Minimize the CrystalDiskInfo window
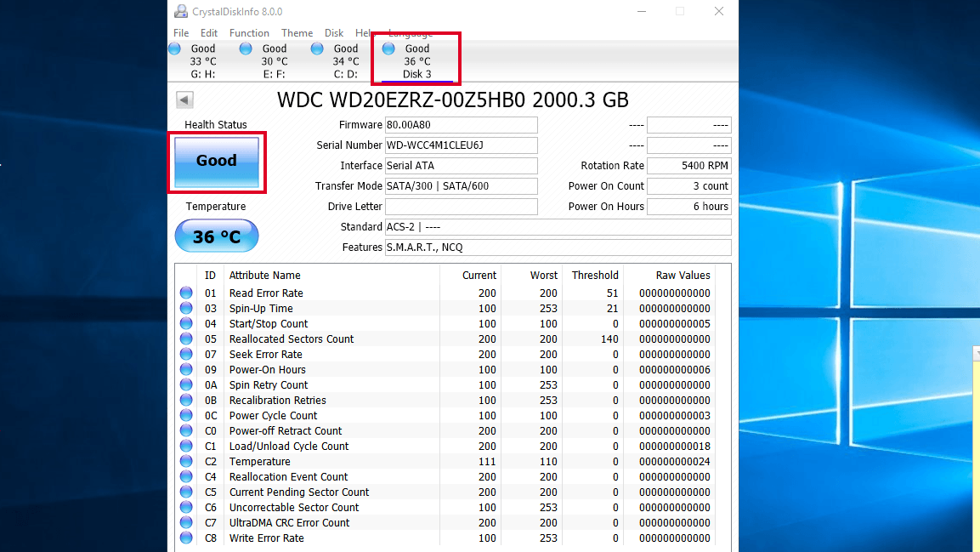Screen dimensions: 980x552 point(641,11)
